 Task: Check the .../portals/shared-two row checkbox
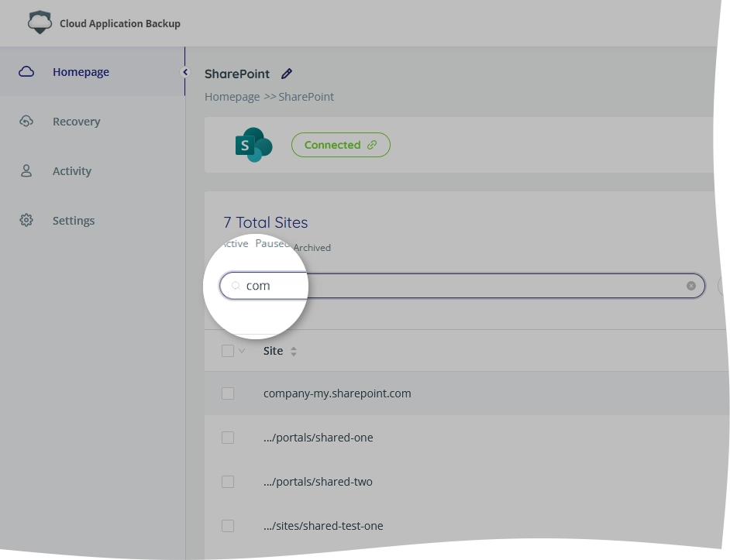click(x=228, y=482)
